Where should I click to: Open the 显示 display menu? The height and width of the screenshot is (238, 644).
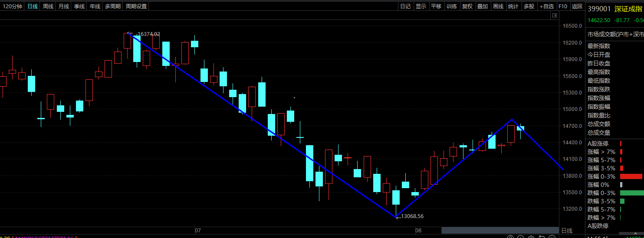coord(421,6)
